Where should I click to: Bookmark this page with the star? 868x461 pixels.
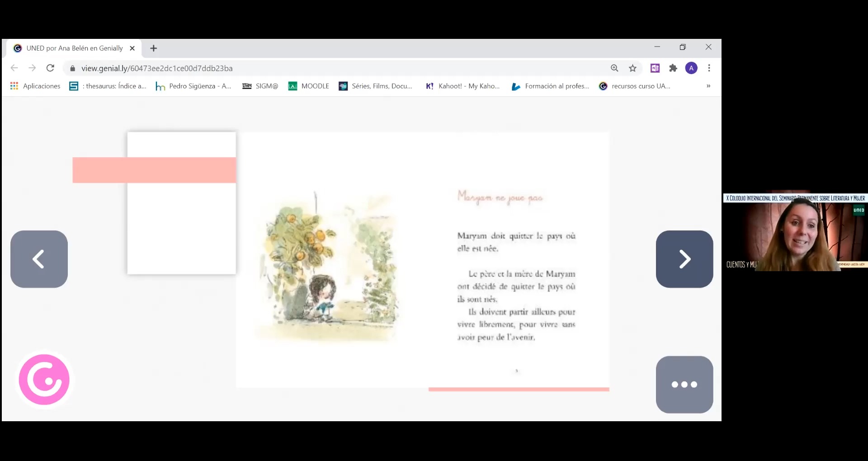(x=632, y=68)
